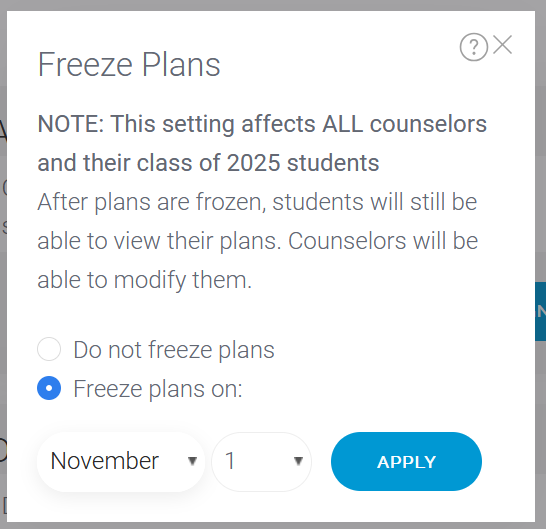546x529 pixels.
Task: Apply the freeze plans setting
Action: [406, 461]
